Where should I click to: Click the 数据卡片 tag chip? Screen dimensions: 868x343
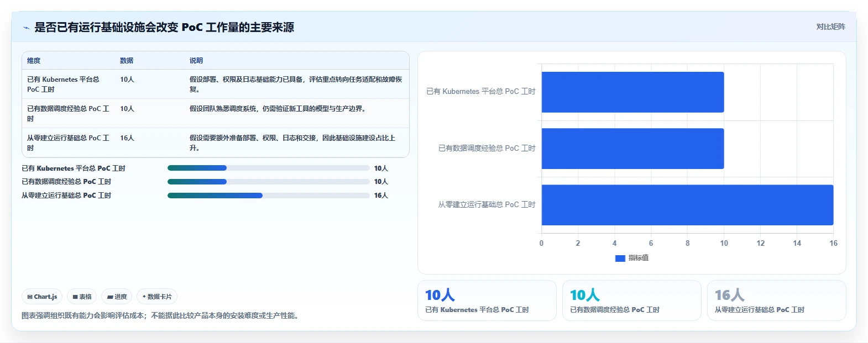157,297
